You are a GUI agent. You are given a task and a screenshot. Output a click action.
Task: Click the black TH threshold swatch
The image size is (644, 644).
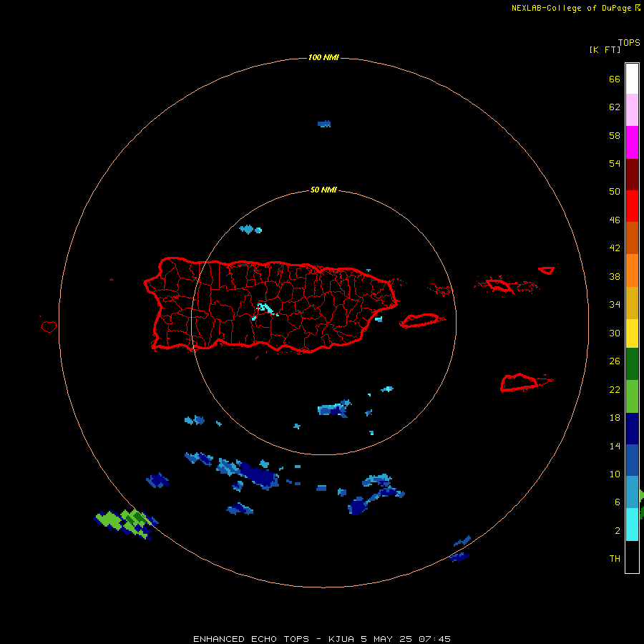tap(632, 556)
